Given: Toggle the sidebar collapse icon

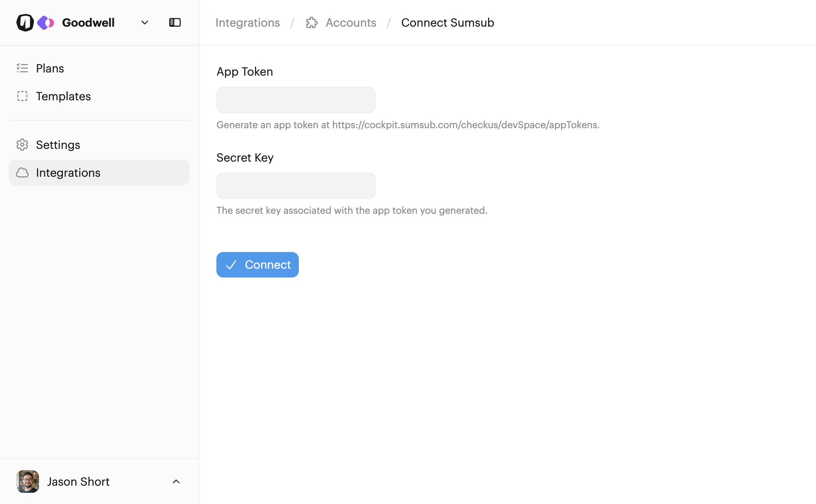Looking at the screenshot, I should (x=175, y=23).
